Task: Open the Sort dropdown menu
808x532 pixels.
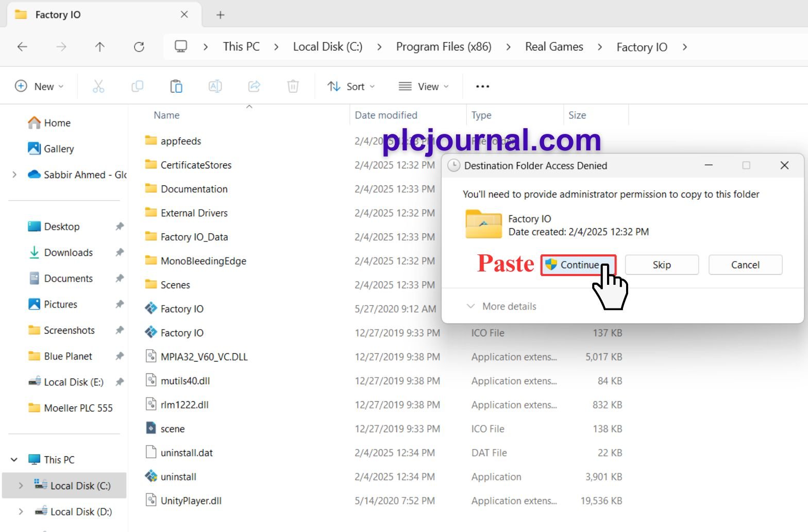Action: tap(351, 87)
